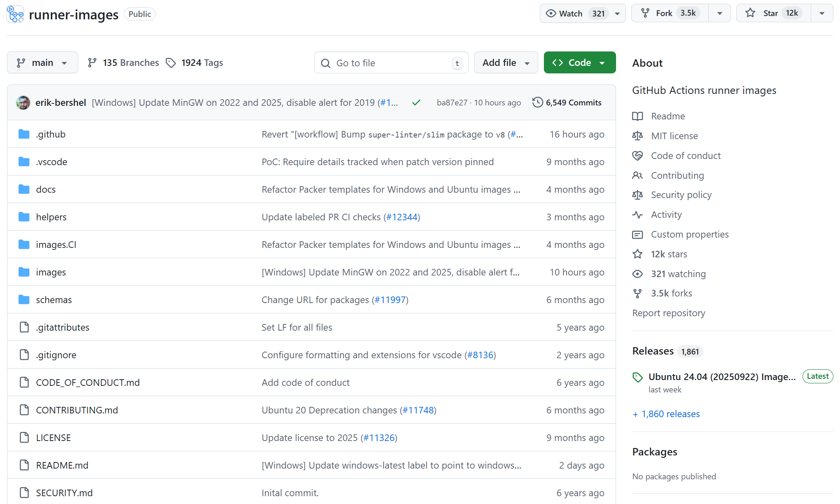Click the Activity pulse icon

point(637,215)
